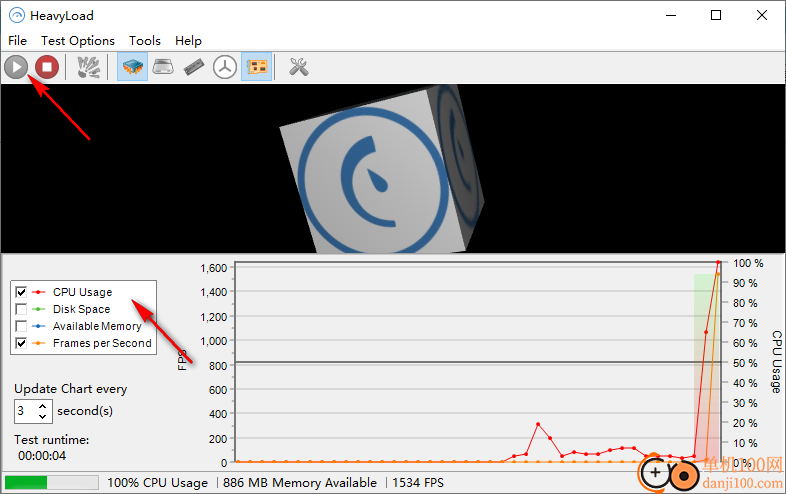This screenshot has width=786, height=494.
Task: Click the update interval seconds field
Action: [26, 411]
